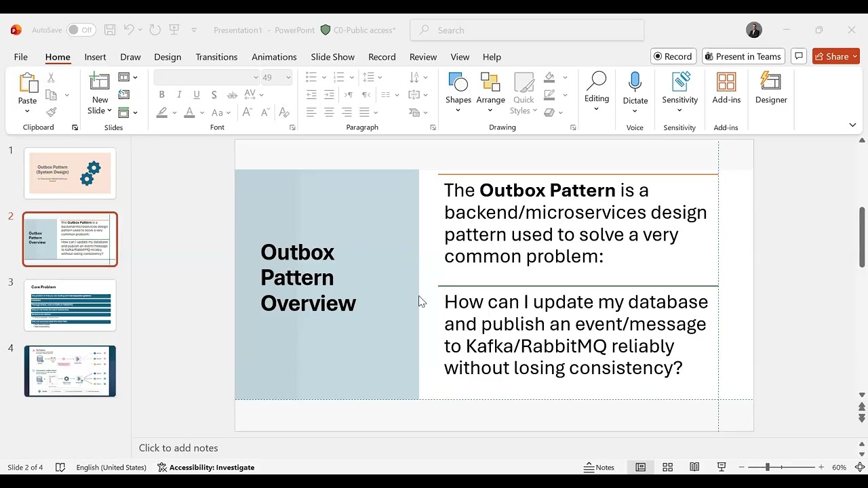Screen dimensions: 868x488
Task: Click the Paste clipboard icon
Action: click(28, 84)
